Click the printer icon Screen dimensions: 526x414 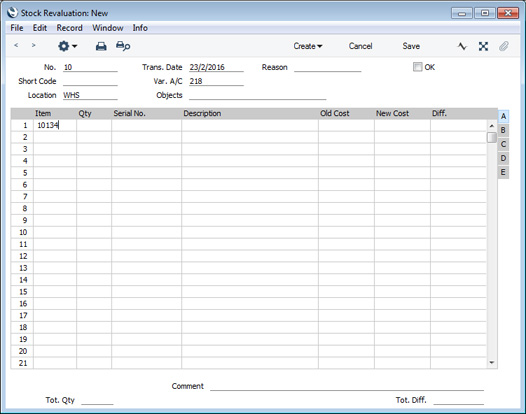101,46
